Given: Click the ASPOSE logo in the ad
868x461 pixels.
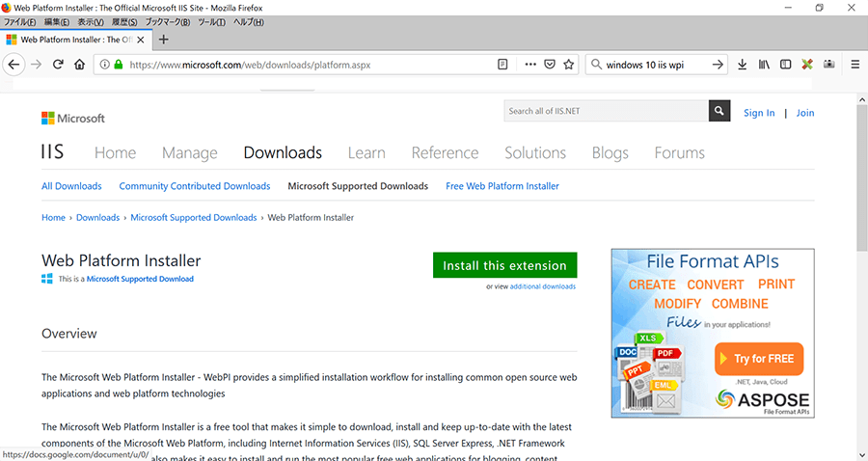Looking at the screenshot, I should 762,400.
